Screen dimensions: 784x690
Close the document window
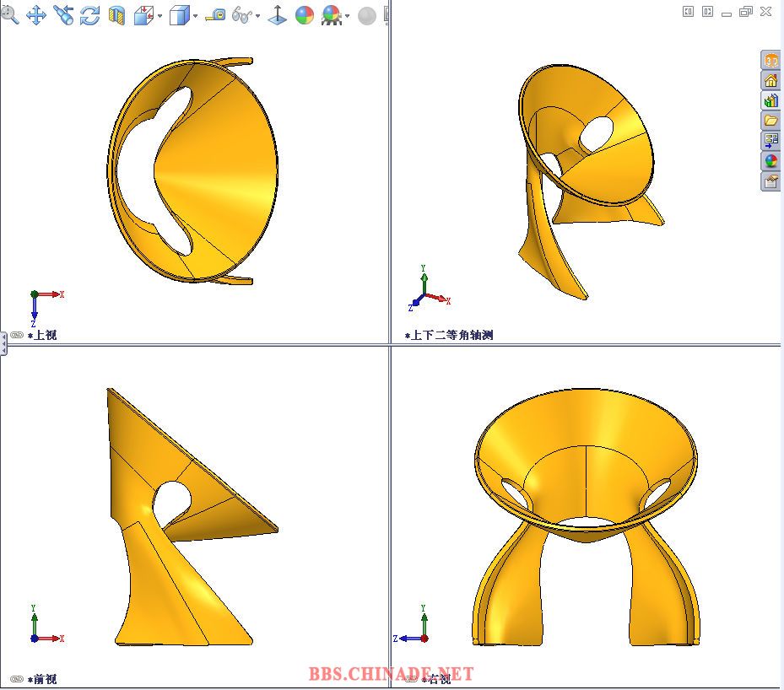pos(765,12)
